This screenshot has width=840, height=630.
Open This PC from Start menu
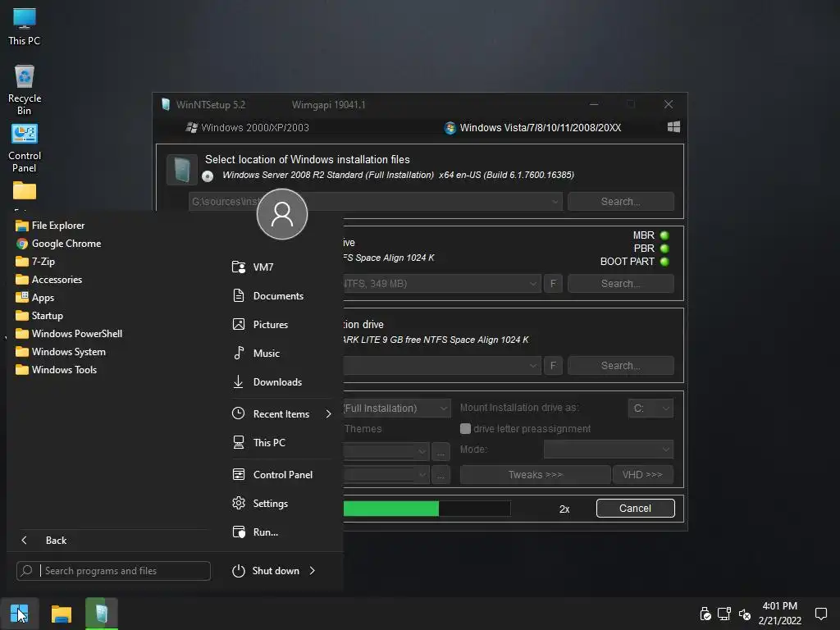259,442
